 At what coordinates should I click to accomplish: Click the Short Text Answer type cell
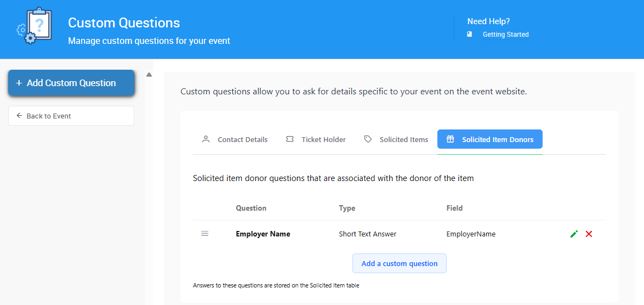[368, 234]
